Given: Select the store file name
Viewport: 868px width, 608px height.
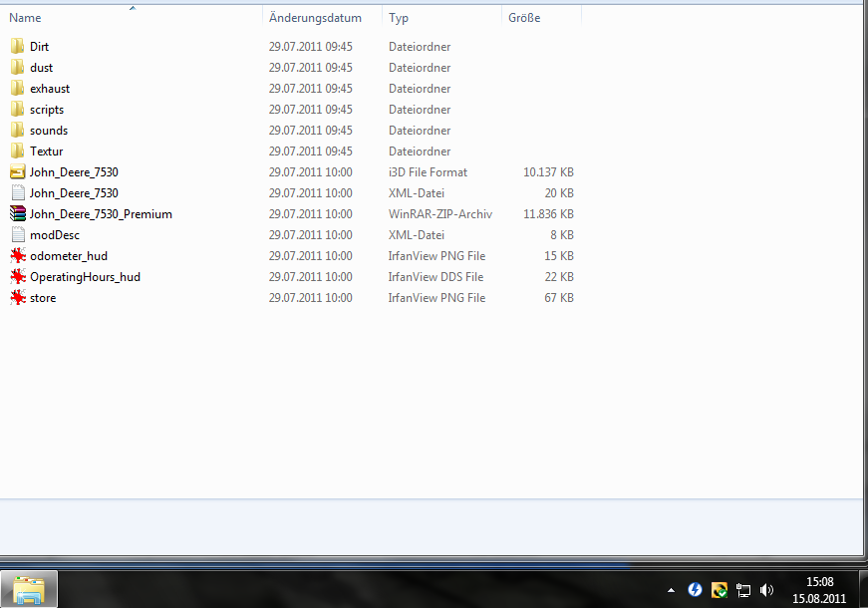Looking at the screenshot, I should click(43, 298).
